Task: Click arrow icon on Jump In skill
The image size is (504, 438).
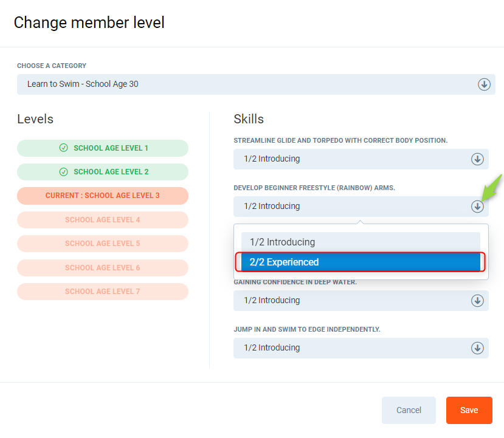Action: point(477,348)
